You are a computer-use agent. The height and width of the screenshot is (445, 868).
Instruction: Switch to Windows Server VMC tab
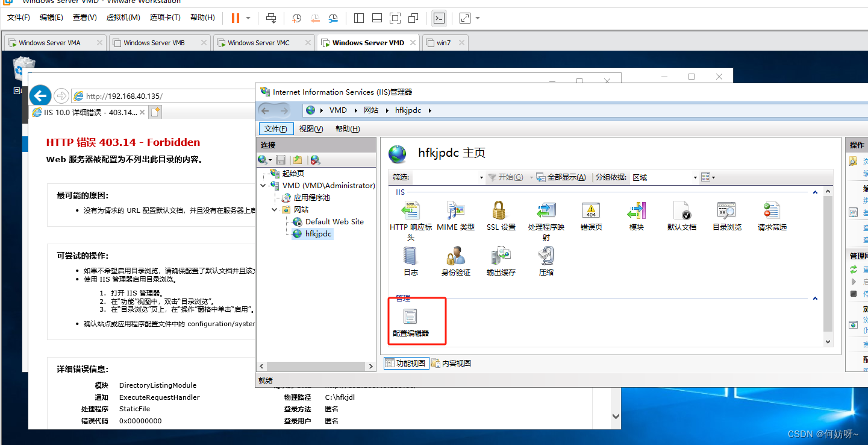click(264, 42)
